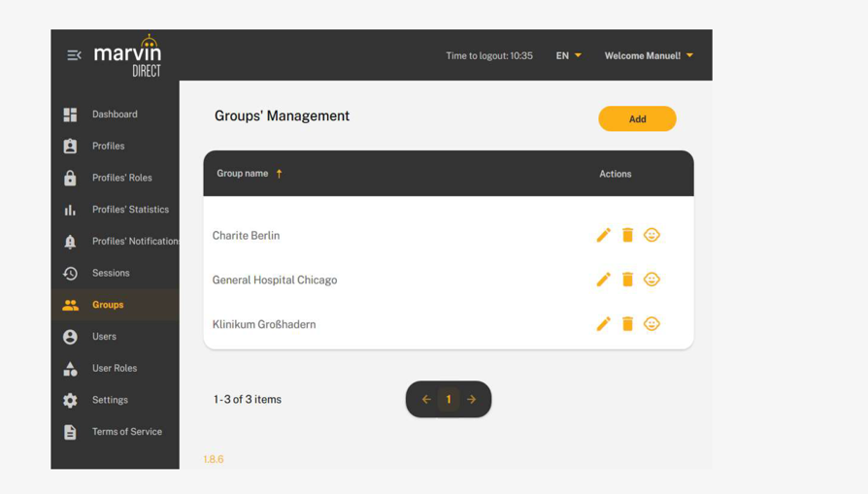Click the face icon for Klinikum Großhadern
The height and width of the screenshot is (494, 868).
point(651,324)
